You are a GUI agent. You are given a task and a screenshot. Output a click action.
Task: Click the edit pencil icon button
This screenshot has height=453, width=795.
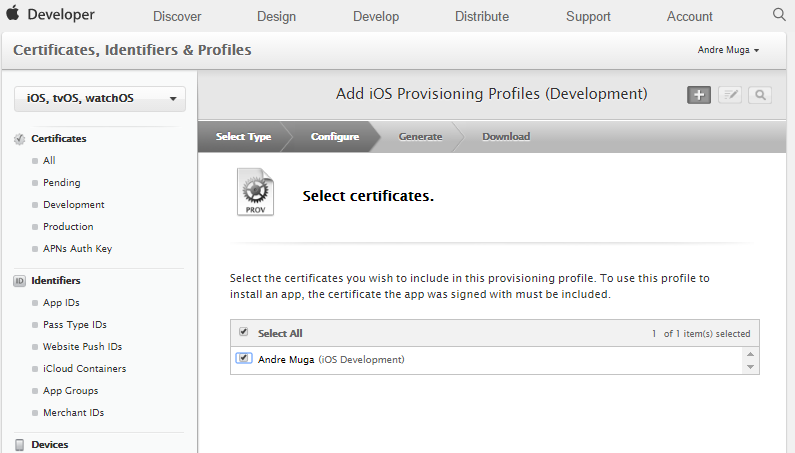click(730, 95)
